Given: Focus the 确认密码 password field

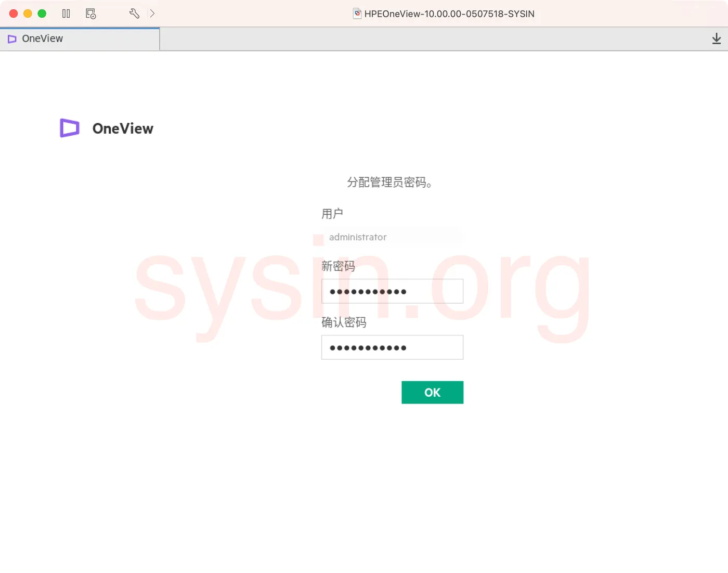Looking at the screenshot, I should [392, 347].
